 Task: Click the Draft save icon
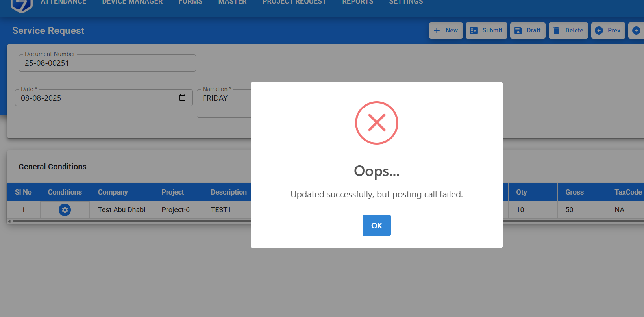pos(518,30)
